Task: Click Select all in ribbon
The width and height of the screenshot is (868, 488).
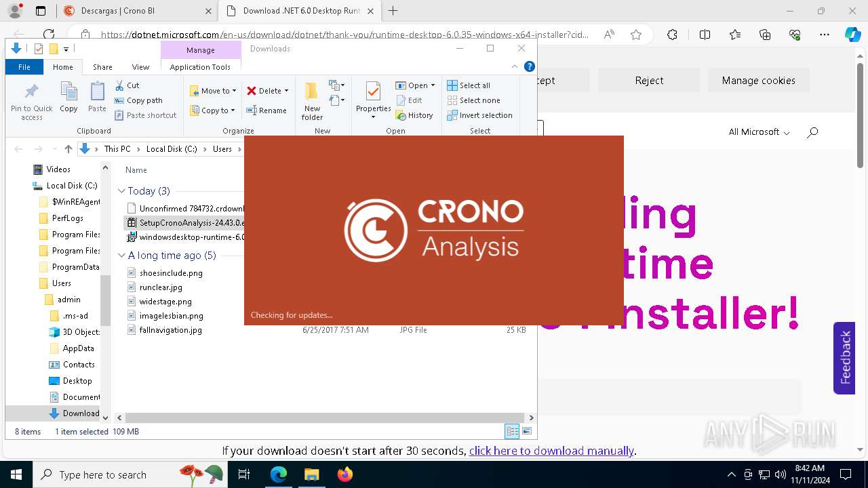Action: tap(469, 85)
